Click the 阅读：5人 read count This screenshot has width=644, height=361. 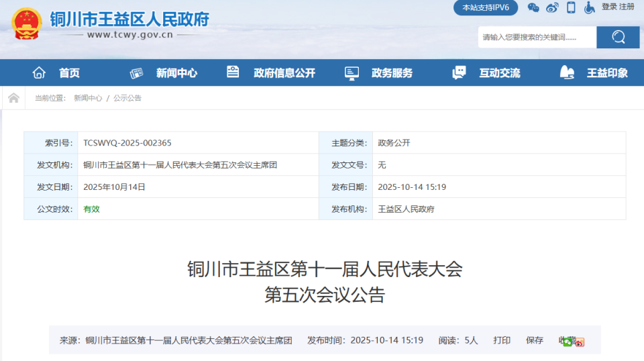(458, 340)
